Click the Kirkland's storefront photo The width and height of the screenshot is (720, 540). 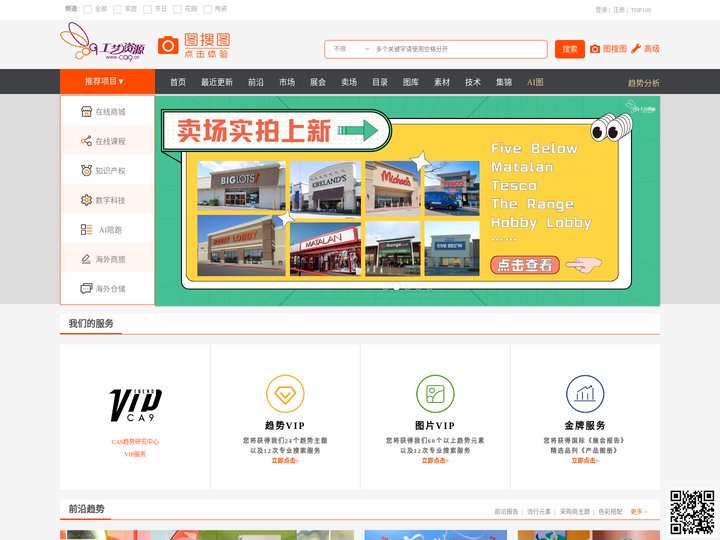coord(326,188)
